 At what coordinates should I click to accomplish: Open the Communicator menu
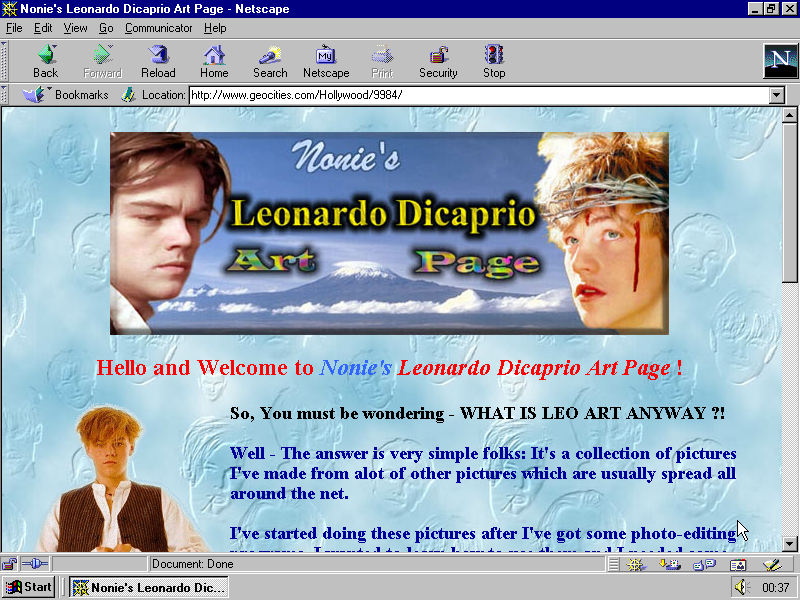(158, 28)
